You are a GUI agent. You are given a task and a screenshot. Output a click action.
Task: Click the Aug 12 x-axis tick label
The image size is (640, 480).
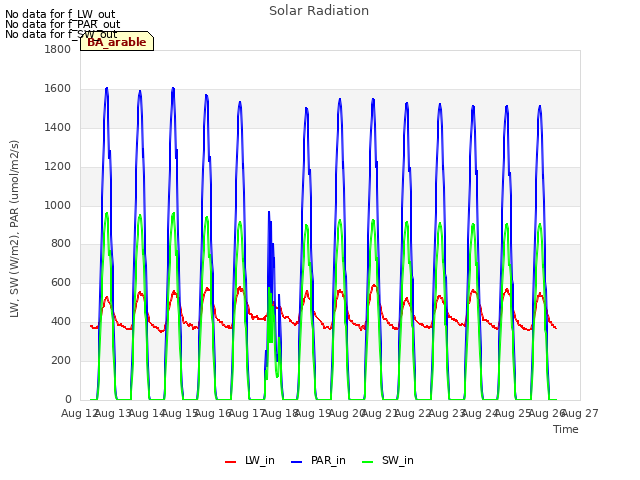(x=79, y=413)
